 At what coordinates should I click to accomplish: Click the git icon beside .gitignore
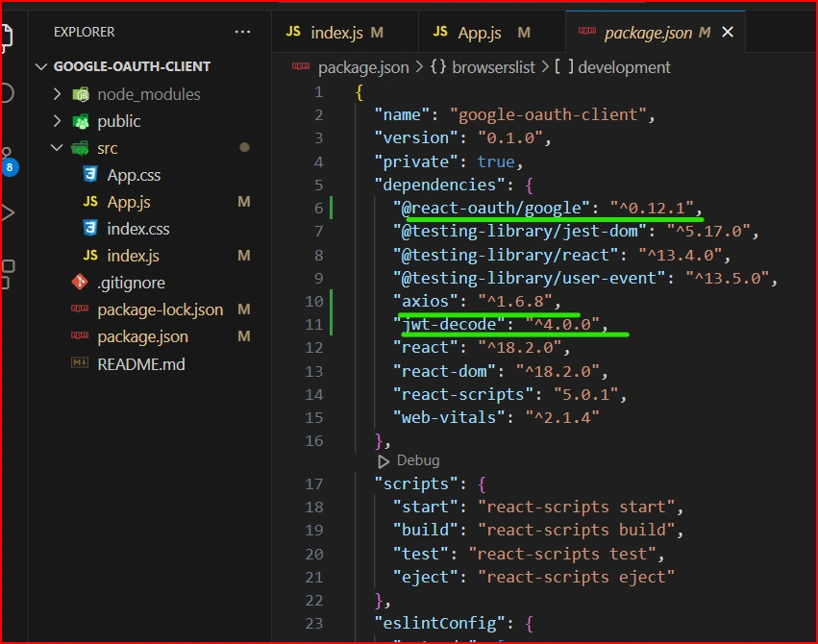click(x=79, y=282)
